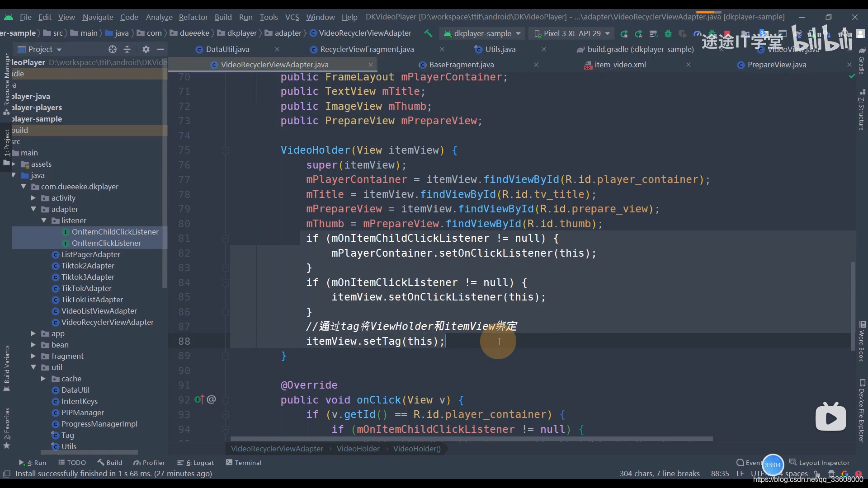
Task: Open the Pixel 3 XL API 29 device dropdown
Action: (x=572, y=33)
